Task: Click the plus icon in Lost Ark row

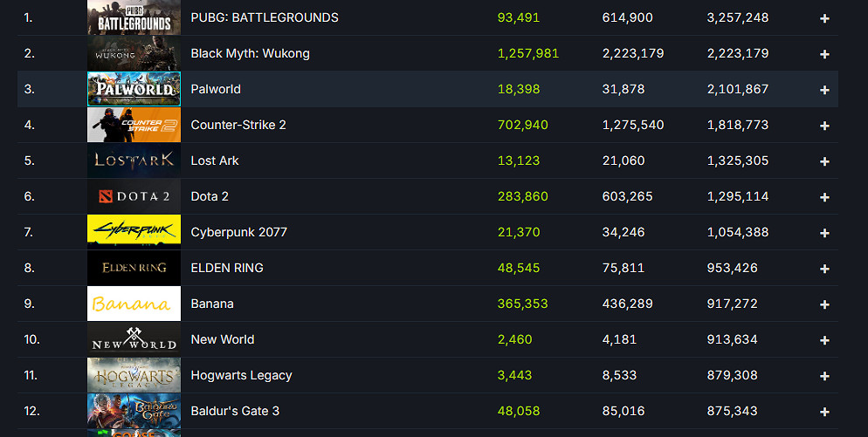Action: (x=824, y=161)
